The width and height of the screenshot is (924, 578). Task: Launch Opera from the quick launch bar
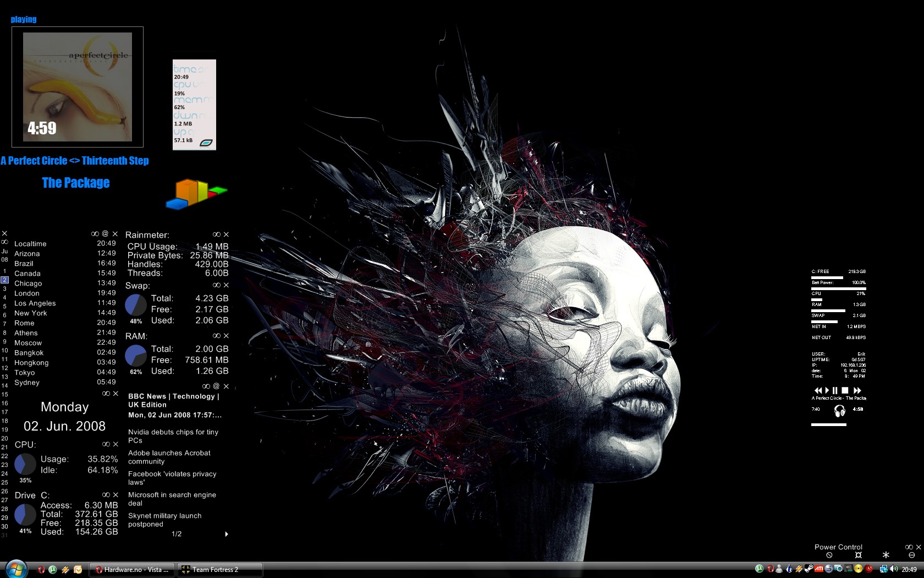pos(41,570)
